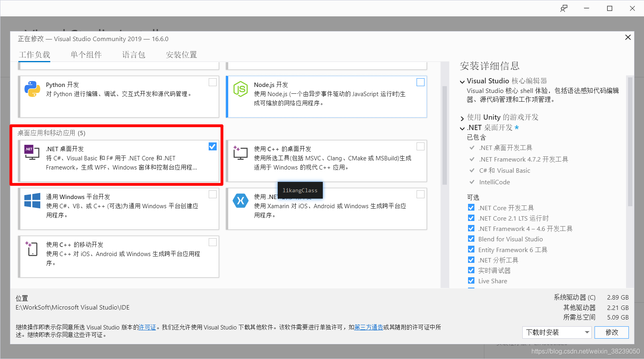Check the Xamarin mobile development checkbox
The height and width of the screenshot is (359, 644).
point(421,194)
